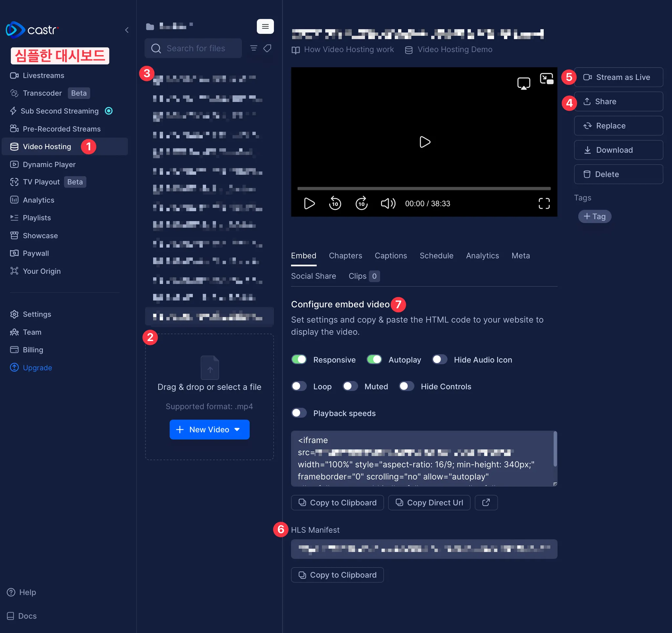Screen dimensions: 672x633
Task: Skip forward 10 seconds in video
Action: [x=361, y=203]
